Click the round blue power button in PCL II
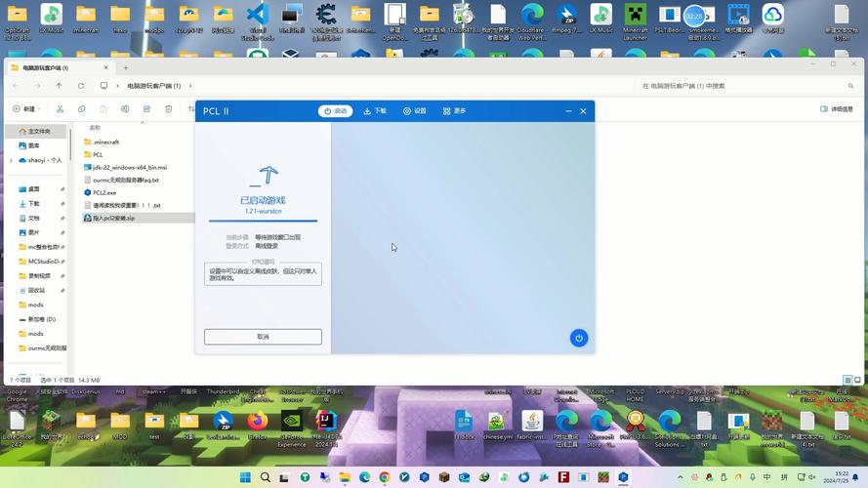Screen dimensions: 868x488 coord(579,338)
